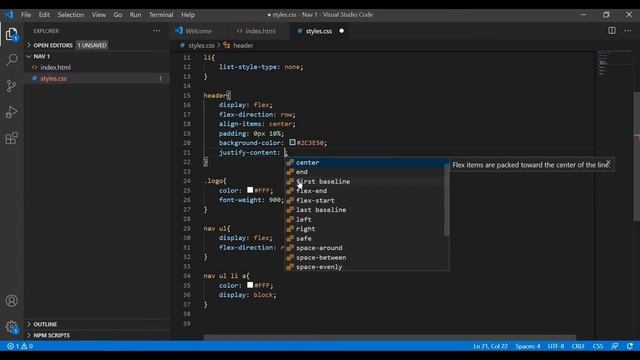Click the horizontal editor scrollbar
This screenshot has width=640, height=360.
tap(390, 338)
